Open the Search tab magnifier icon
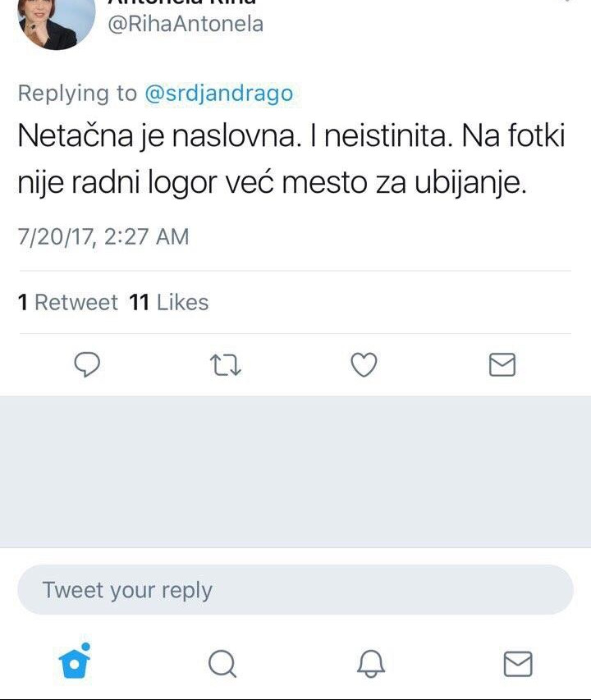The image size is (591, 700). coord(222,663)
